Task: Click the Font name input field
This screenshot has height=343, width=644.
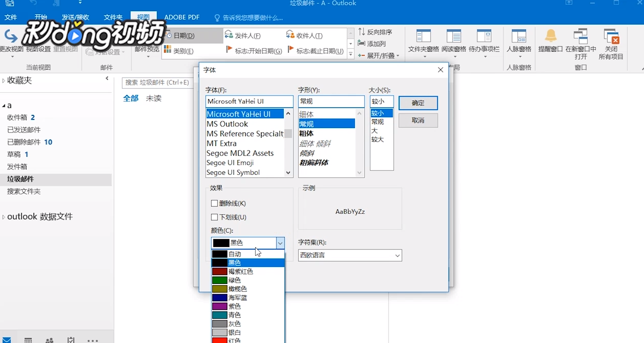Action: (249, 102)
